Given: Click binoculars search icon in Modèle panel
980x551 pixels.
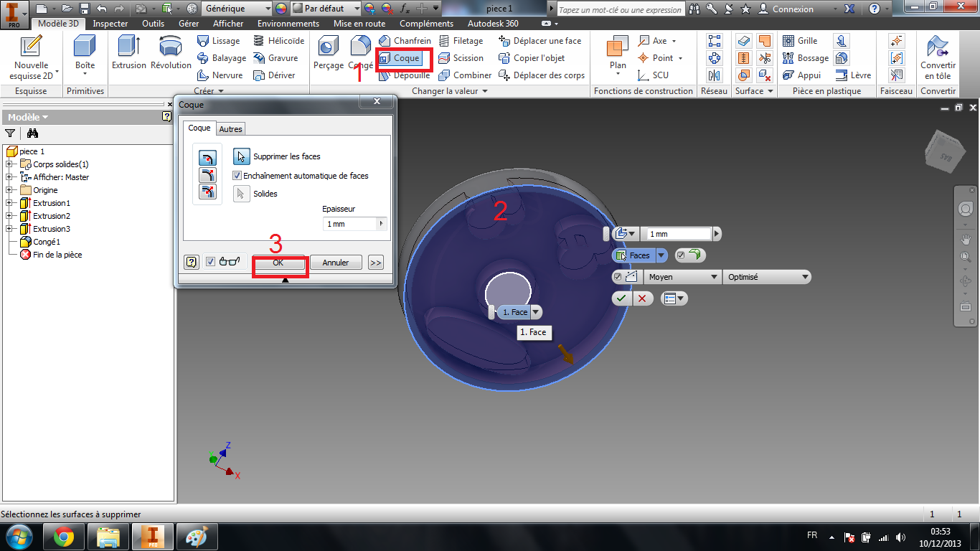Looking at the screenshot, I should (x=32, y=133).
